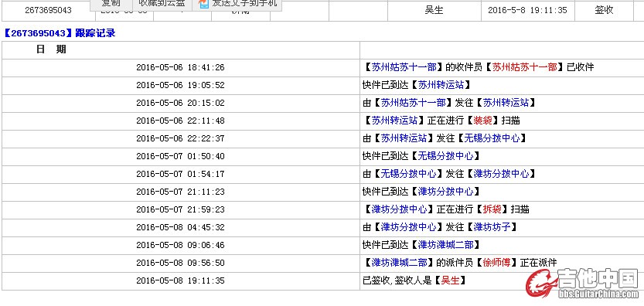Select the timestamp 2016-05-06 18:41:26
The width and height of the screenshot is (644, 306).
[x=180, y=67]
